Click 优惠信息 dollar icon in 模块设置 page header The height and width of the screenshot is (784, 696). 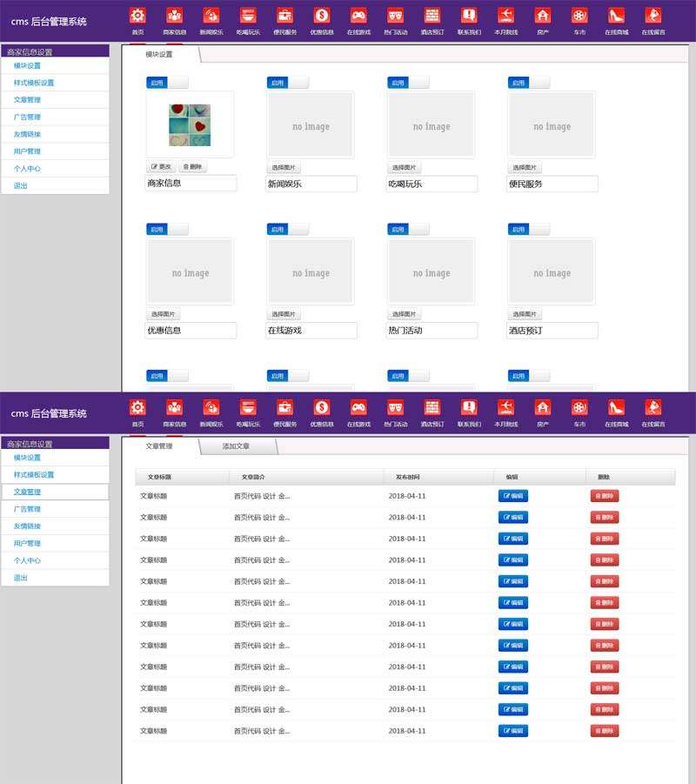pos(322,16)
